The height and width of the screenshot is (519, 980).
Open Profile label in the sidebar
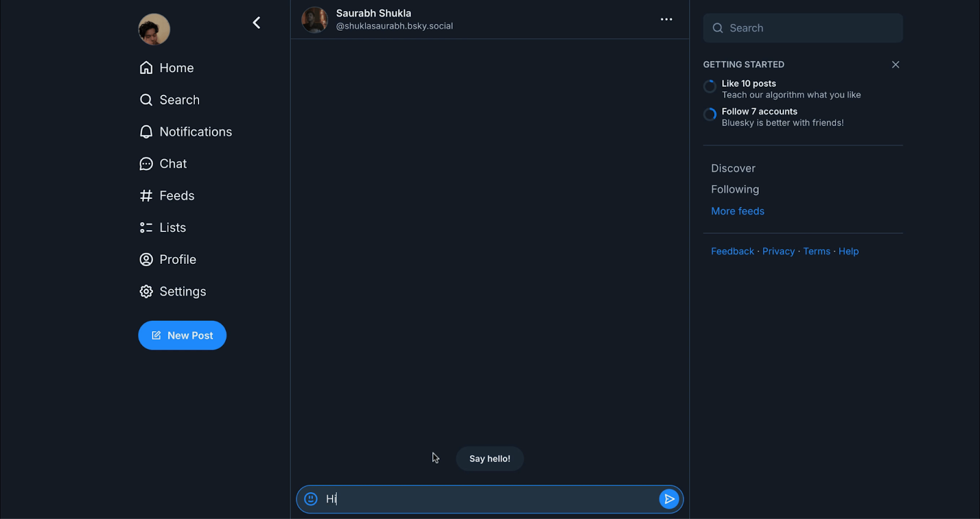pyautogui.click(x=178, y=259)
